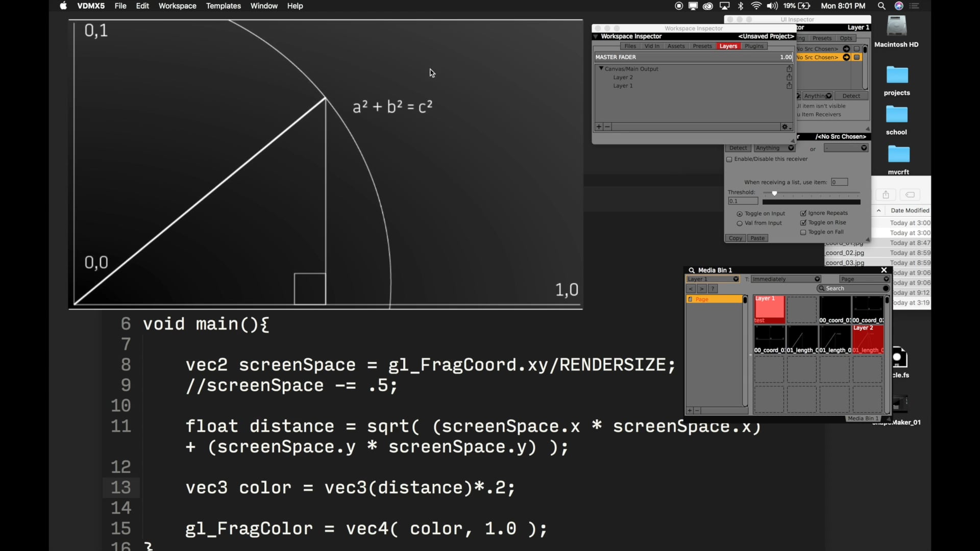The height and width of the screenshot is (551, 980).
Task: Close the Media Bin 1 panel
Action: tap(884, 270)
